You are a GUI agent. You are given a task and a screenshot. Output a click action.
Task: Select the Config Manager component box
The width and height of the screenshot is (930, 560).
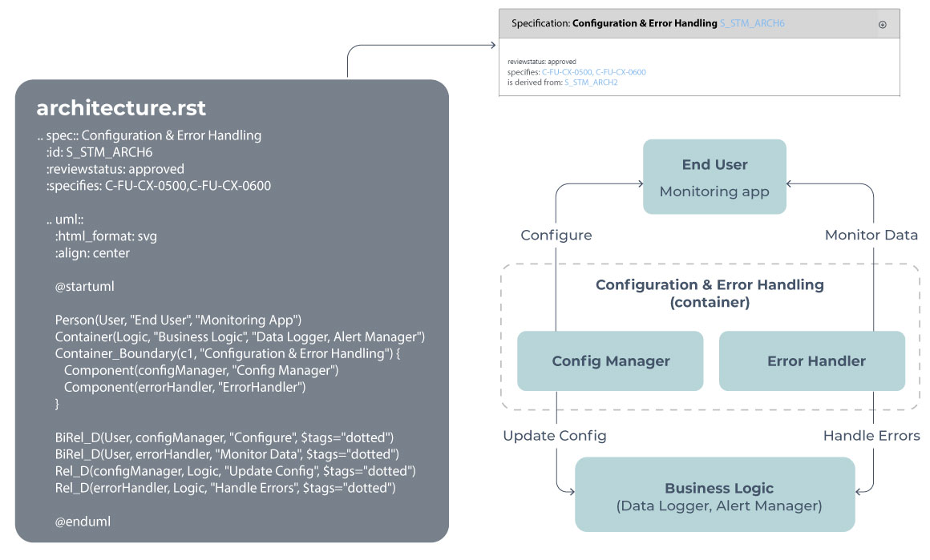(610, 361)
